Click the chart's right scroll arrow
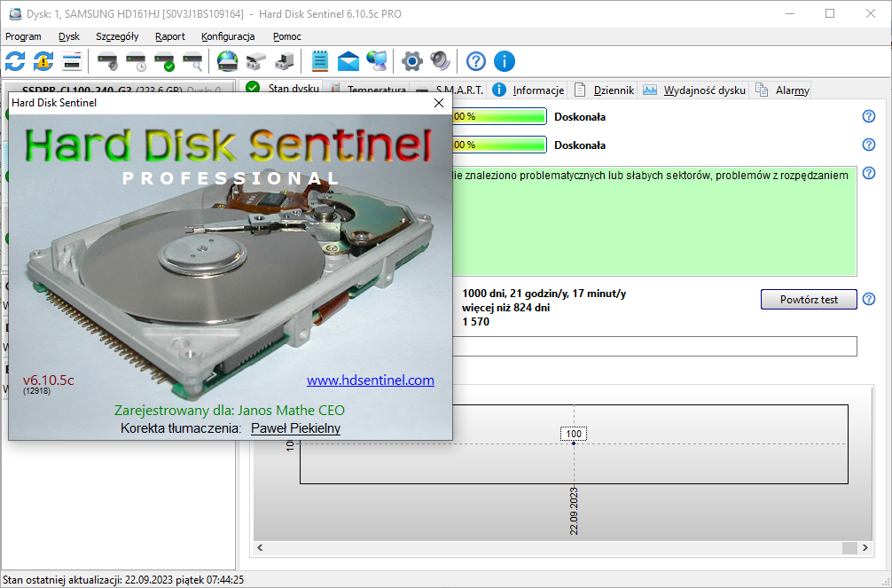The height and width of the screenshot is (588, 892). pos(865,547)
